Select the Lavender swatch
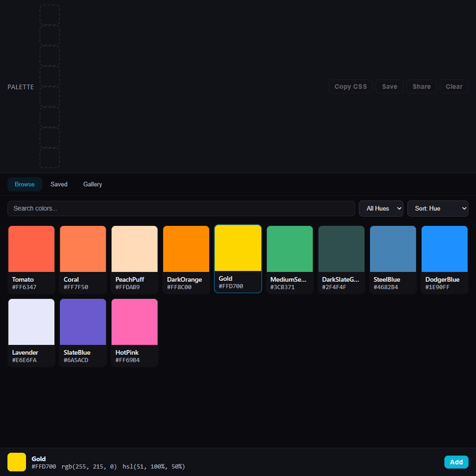 (31, 321)
